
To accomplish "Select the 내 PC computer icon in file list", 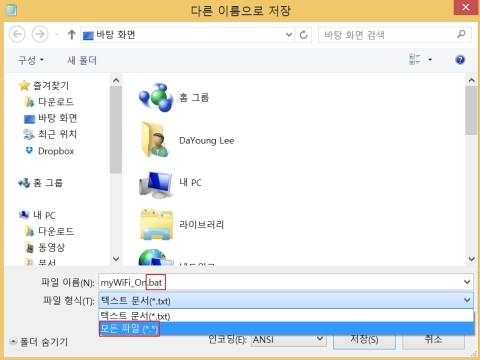I will pos(156,183).
